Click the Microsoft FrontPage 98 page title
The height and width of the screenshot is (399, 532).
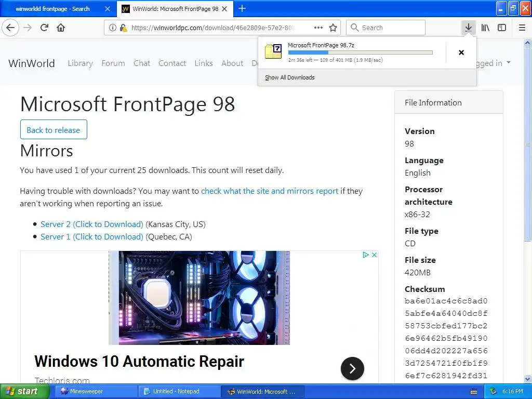click(128, 104)
